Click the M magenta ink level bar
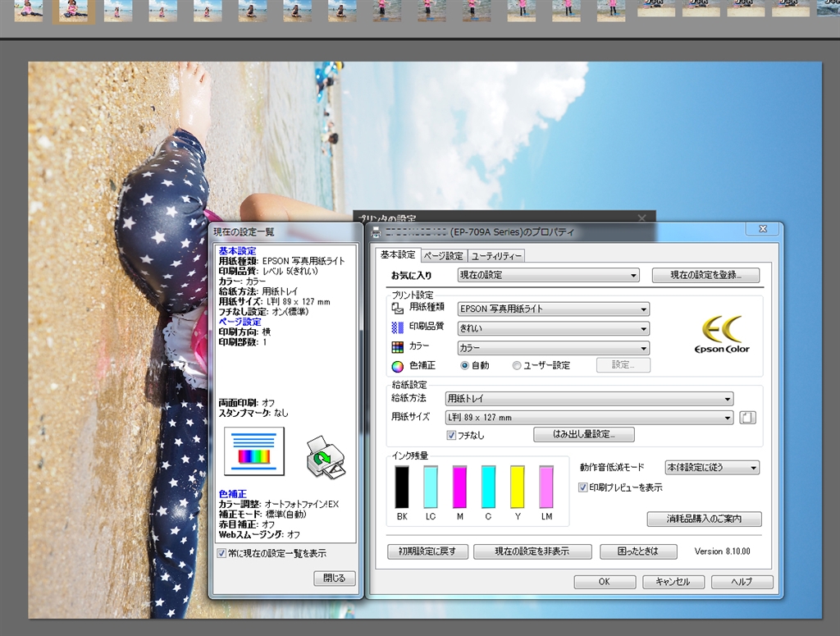This screenshot has width=840, height=636. pos(459,487)
